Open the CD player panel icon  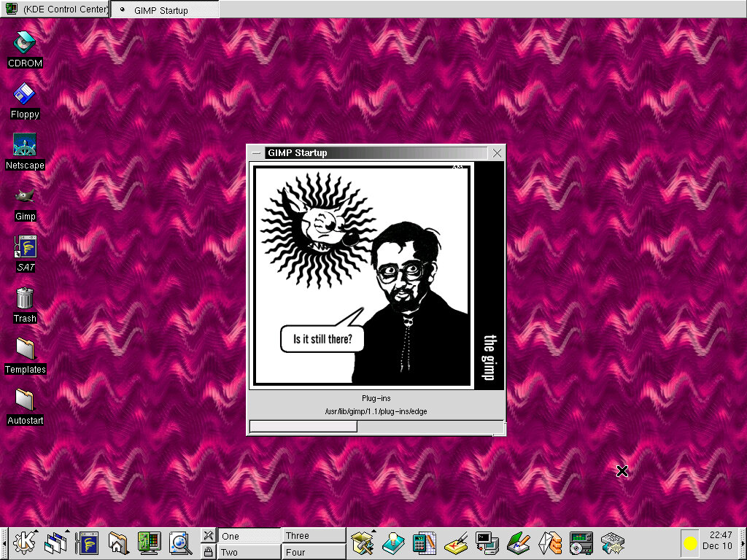point(581,543)
